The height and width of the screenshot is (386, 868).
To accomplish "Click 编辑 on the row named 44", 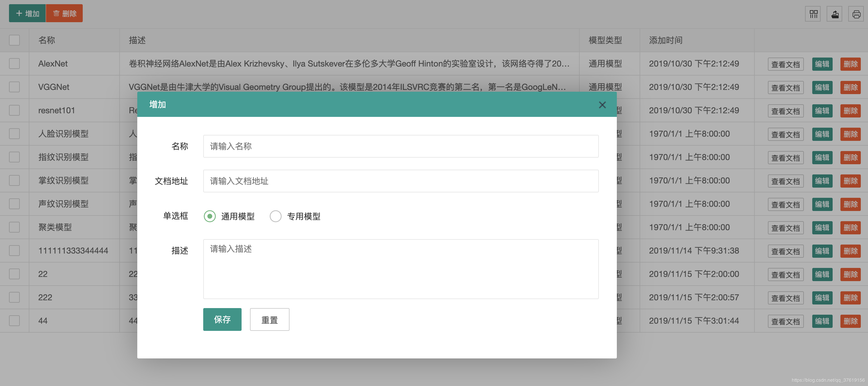I will [x=822, y=321].
